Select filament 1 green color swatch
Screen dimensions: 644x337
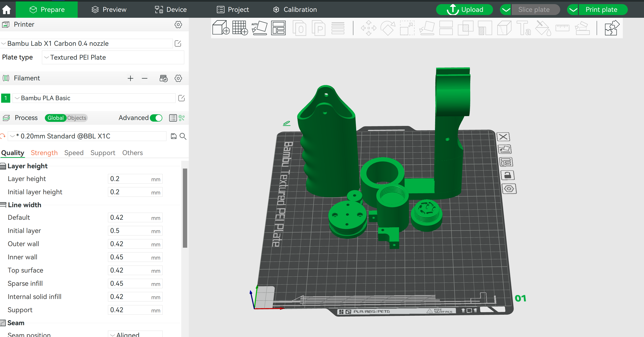(5, 98)
